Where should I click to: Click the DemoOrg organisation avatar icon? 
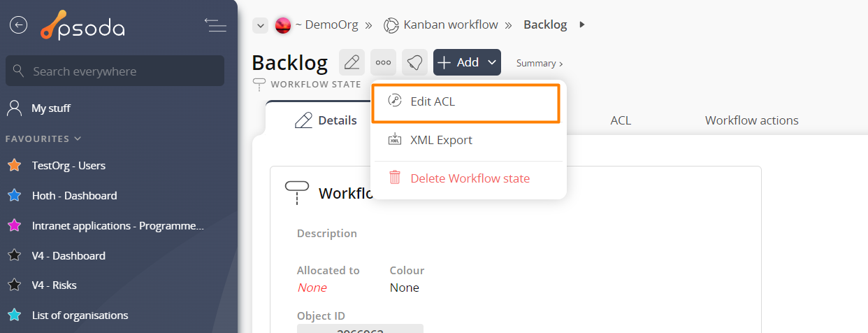click(x=283, y=25)
